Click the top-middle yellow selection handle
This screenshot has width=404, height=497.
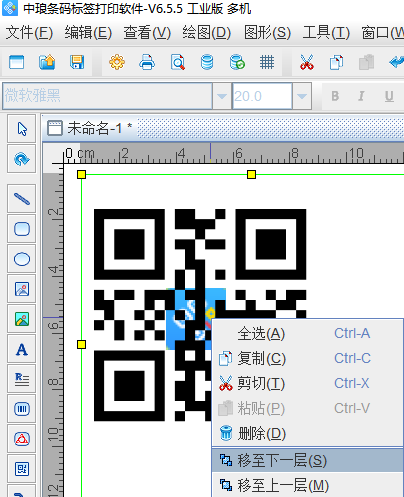click(252, 175)
